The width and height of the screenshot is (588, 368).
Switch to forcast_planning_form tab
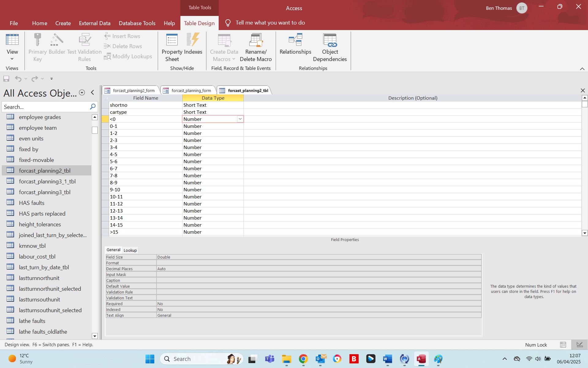[191, 90]
